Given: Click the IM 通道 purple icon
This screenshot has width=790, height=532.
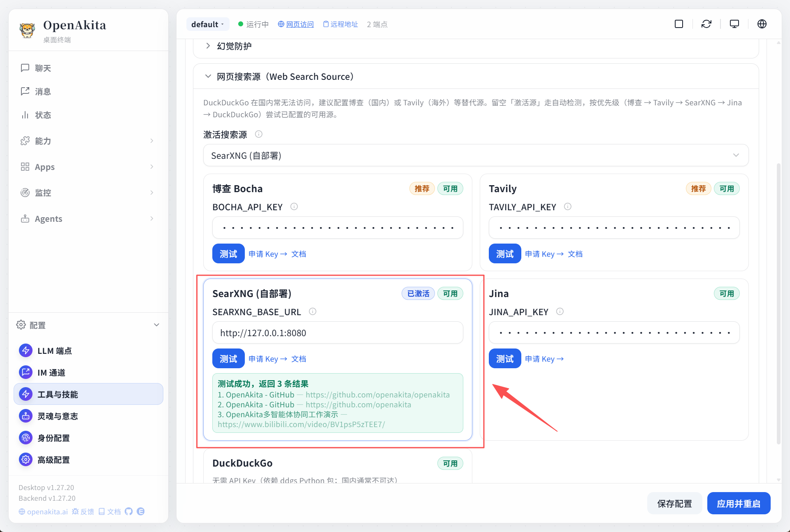Looking at the screenshot, I should click(26, 372).
